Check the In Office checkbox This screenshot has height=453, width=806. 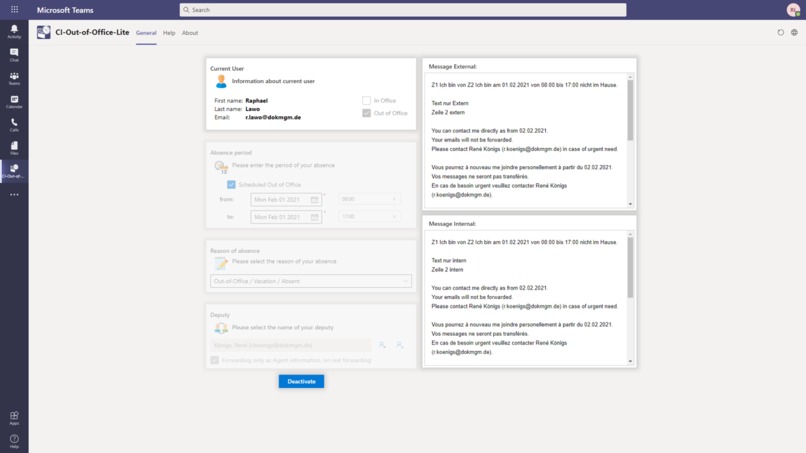click(366, 100)
